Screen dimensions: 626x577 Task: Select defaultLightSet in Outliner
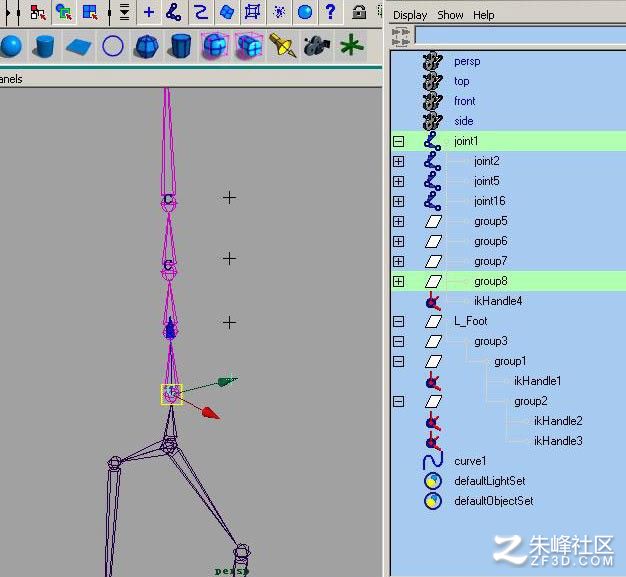489,481
